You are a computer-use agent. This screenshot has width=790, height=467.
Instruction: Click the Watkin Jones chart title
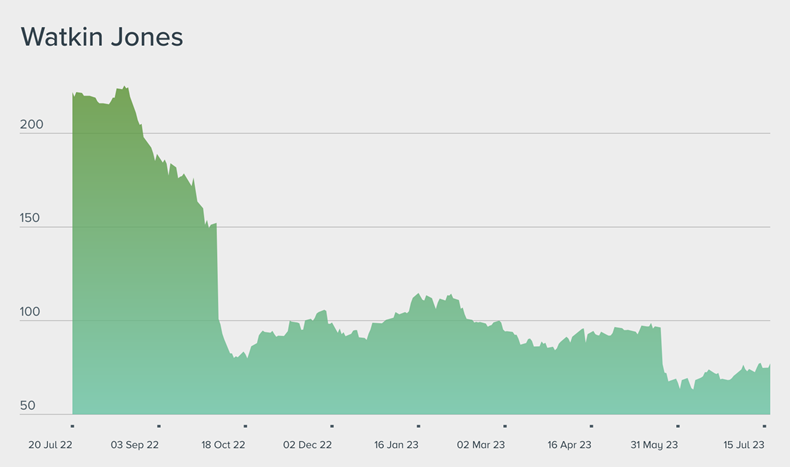101,39
